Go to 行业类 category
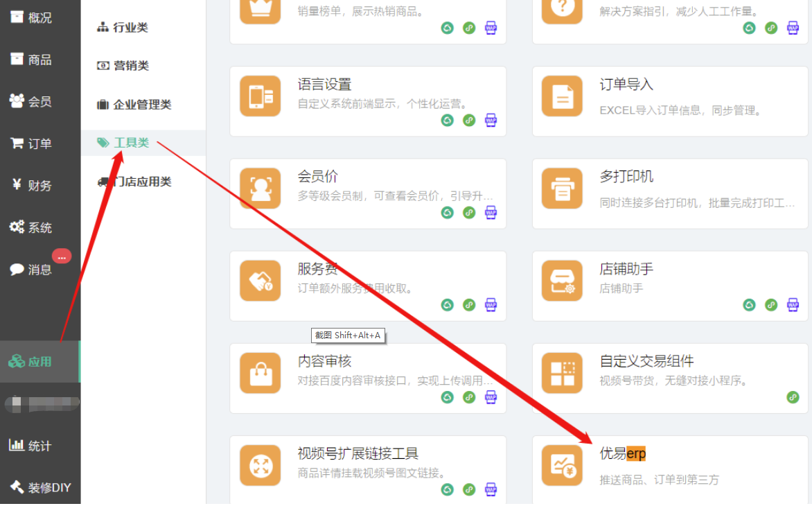The height and width of the screenshot is (515, 812). pos(130,28)
